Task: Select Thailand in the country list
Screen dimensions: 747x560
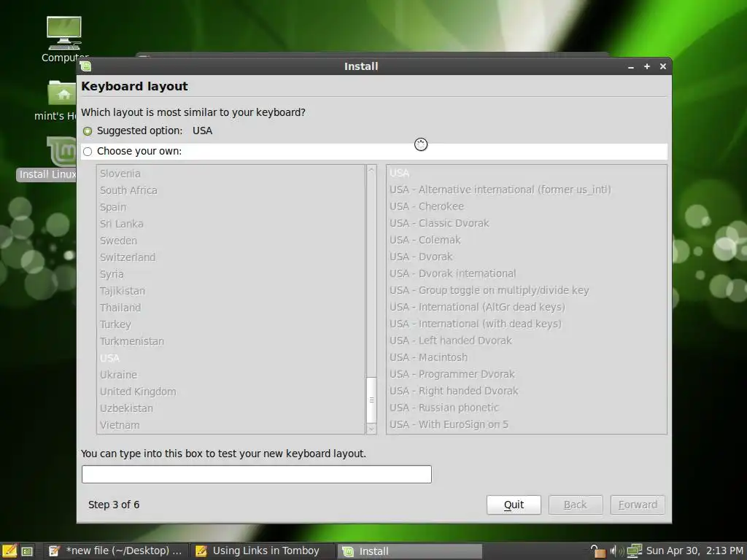Action: pos(231,308)
